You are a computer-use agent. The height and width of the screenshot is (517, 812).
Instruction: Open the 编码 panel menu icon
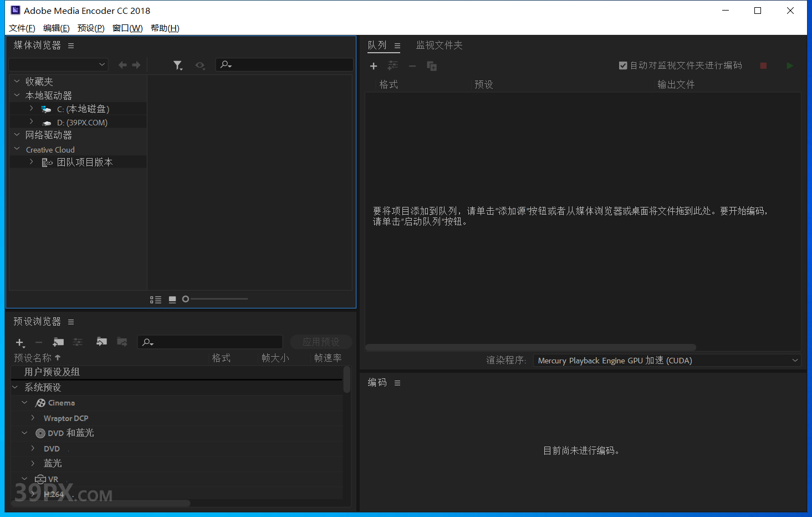(397, 383)
